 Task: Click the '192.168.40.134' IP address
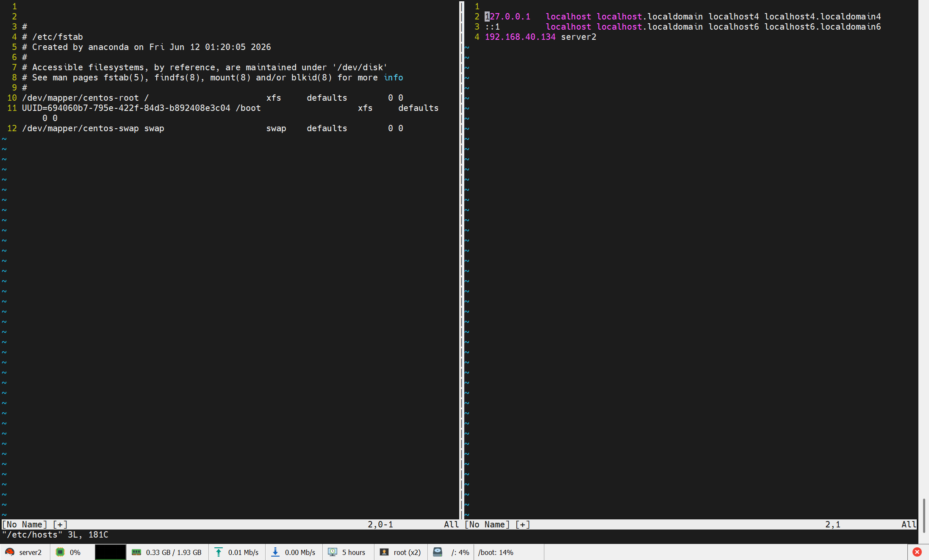tap(520, 37)
